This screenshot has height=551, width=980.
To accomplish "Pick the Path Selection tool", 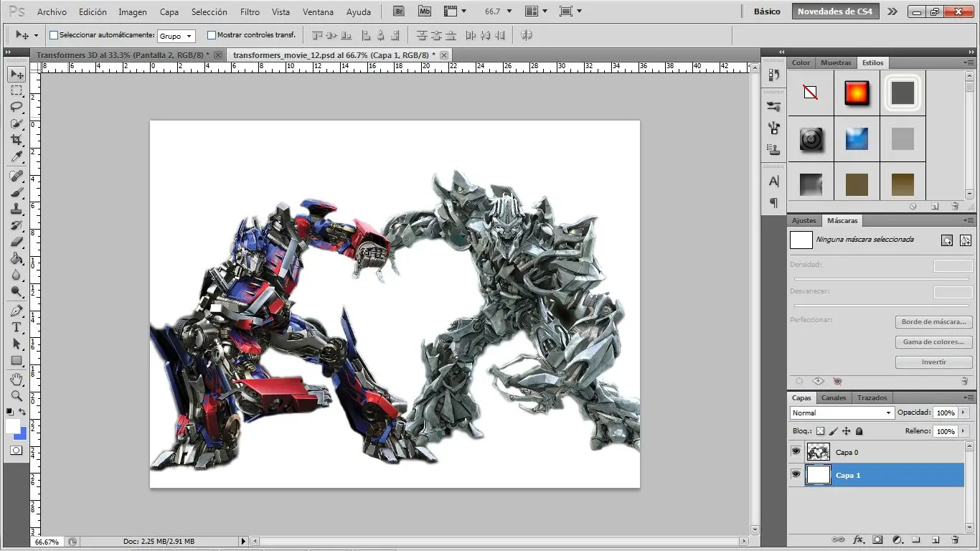I will pyautogui.click(x=17, y=344).
